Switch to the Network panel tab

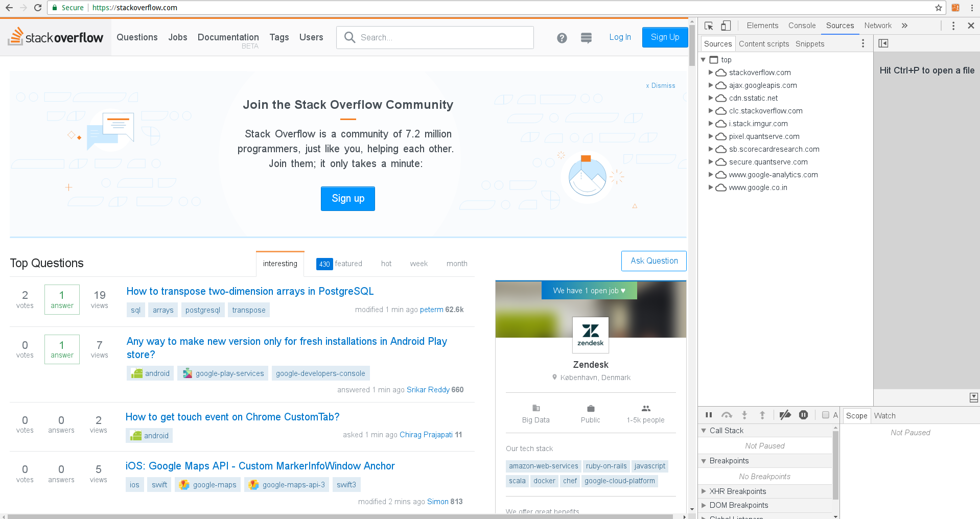[878, 26]
